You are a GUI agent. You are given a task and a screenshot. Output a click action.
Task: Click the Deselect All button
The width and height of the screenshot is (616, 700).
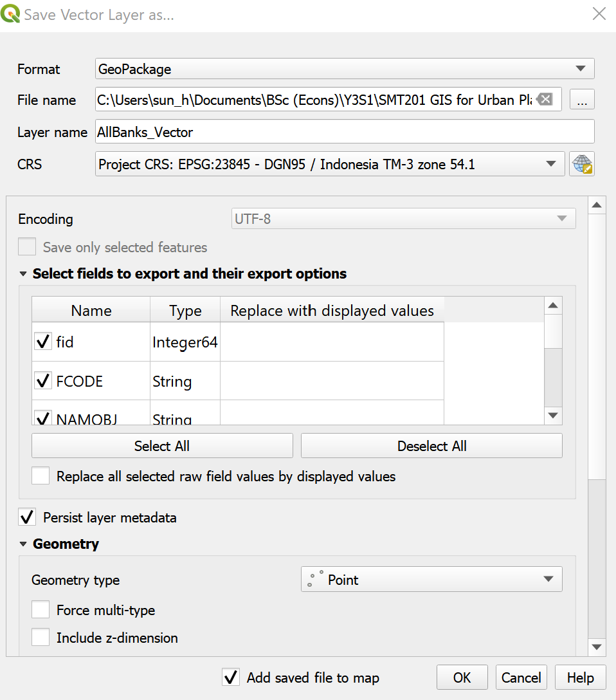tap(431, 446)
